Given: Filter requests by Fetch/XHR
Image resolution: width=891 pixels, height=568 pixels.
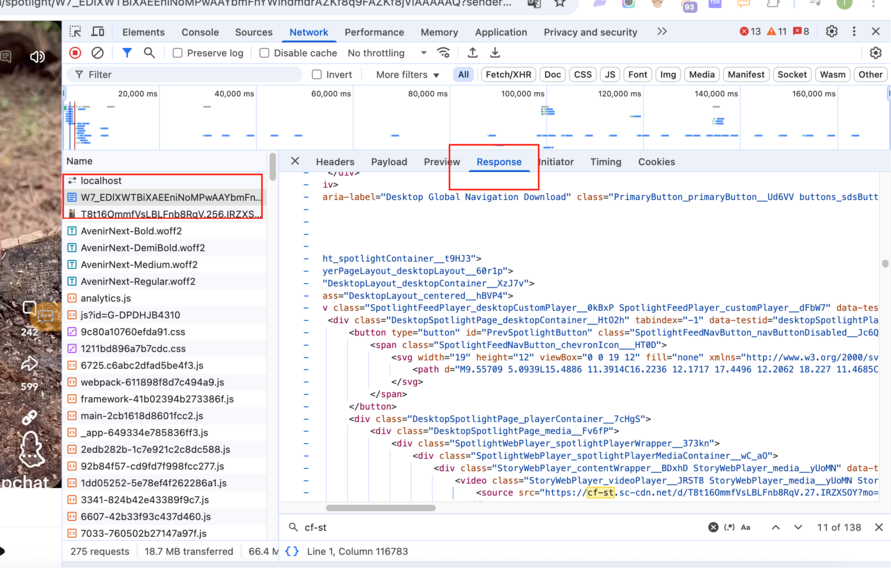Looking at the screenshot, I should coord(508,75).
